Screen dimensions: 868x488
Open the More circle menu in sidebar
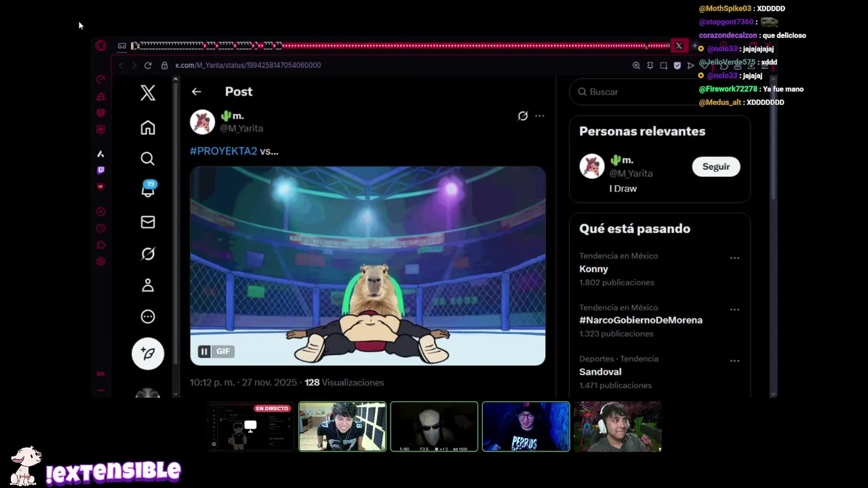148,317
